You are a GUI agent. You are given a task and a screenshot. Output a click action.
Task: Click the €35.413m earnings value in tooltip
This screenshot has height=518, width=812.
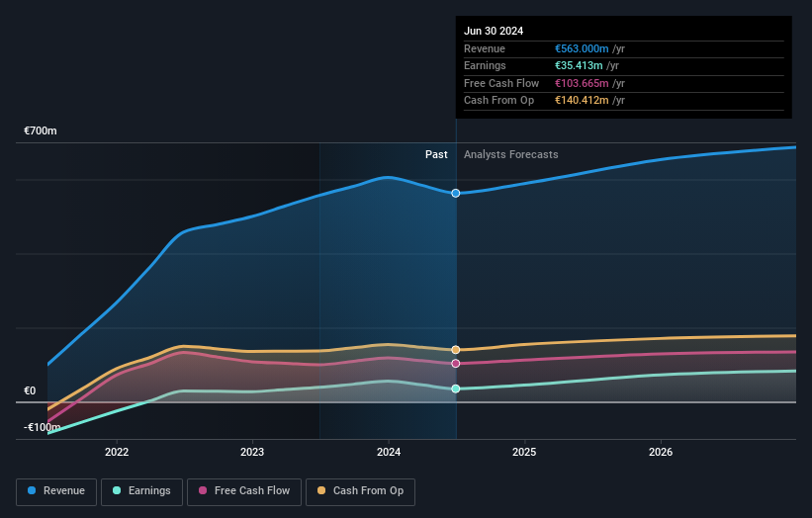tap(579, 65)
